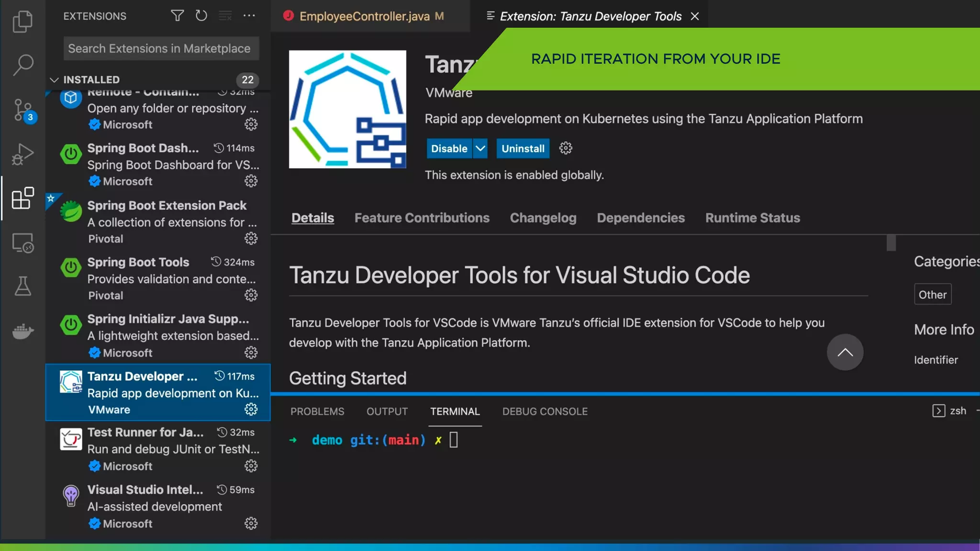980x551 pixels.
Task: Select Spring Boot Tools extension in list
Action: click(x=158, y=278)
